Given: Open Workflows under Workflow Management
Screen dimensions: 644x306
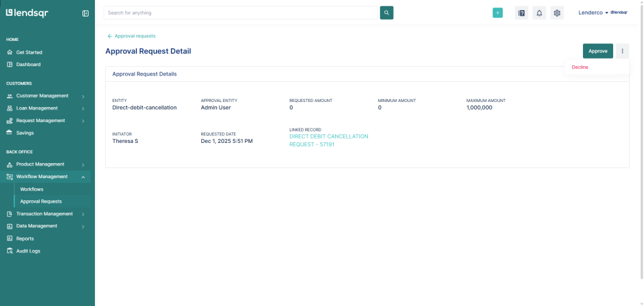Looking at the screenshot, I should tap(31, 189).
